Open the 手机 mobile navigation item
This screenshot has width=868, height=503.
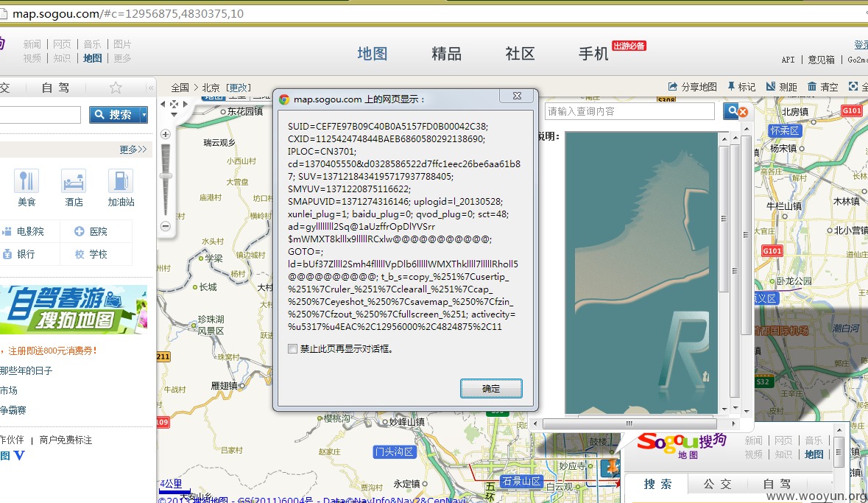tap(593, 54)
